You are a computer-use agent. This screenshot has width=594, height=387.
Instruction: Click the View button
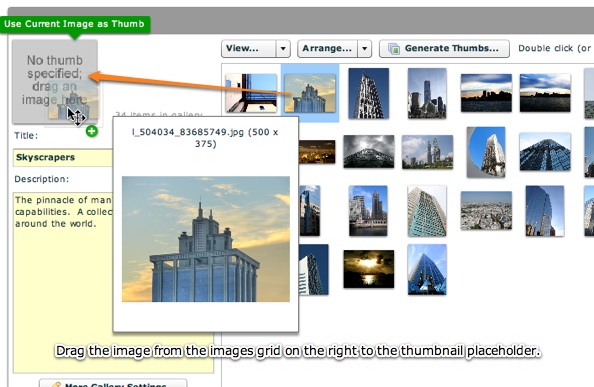[249, 49]
